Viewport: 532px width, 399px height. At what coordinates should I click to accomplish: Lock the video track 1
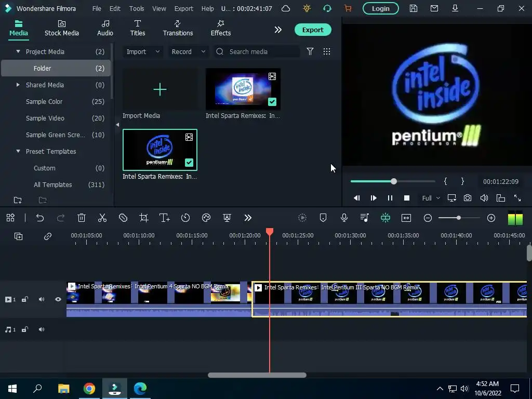pyautogui.click(x=25, y=299)
